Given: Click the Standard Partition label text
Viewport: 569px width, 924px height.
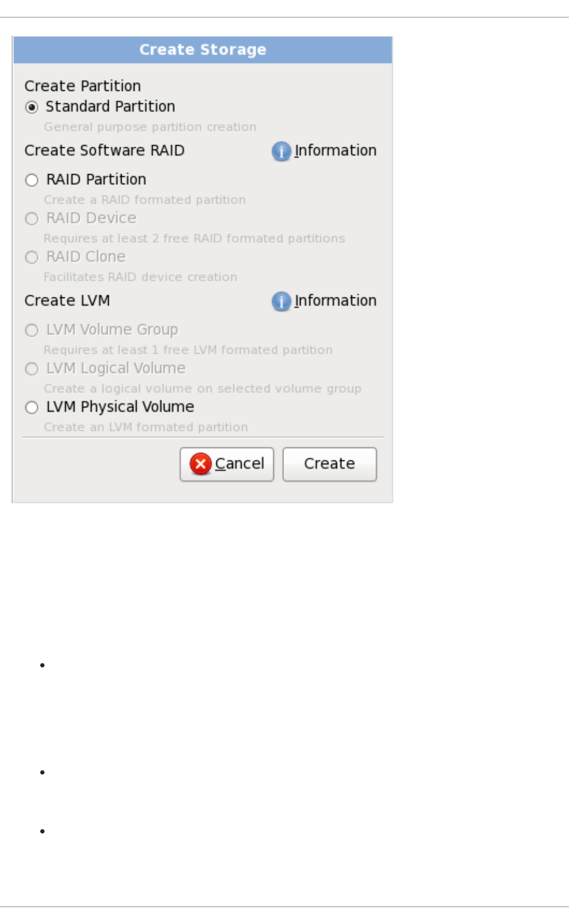Looking at the screenshot, I should (110, 107).
